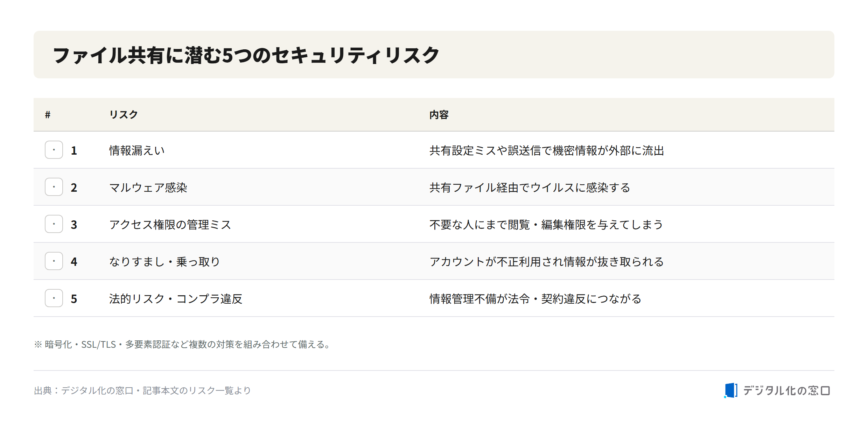Viewport: 868px width, 431px height.
Task: Click the footnote about 暗号化・SSL/TLS
Action: tap(182, 345)
